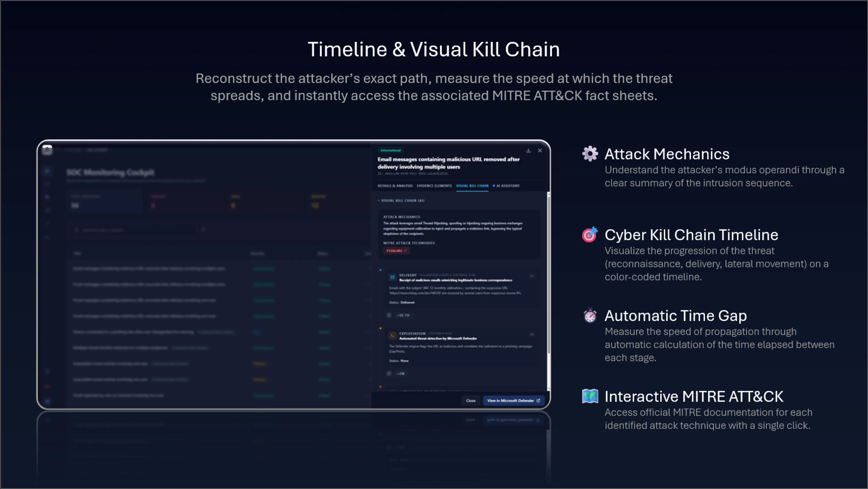Click the Delivery stage title text
This screenshot has height=489, width=868.
(x=456, y=280)
